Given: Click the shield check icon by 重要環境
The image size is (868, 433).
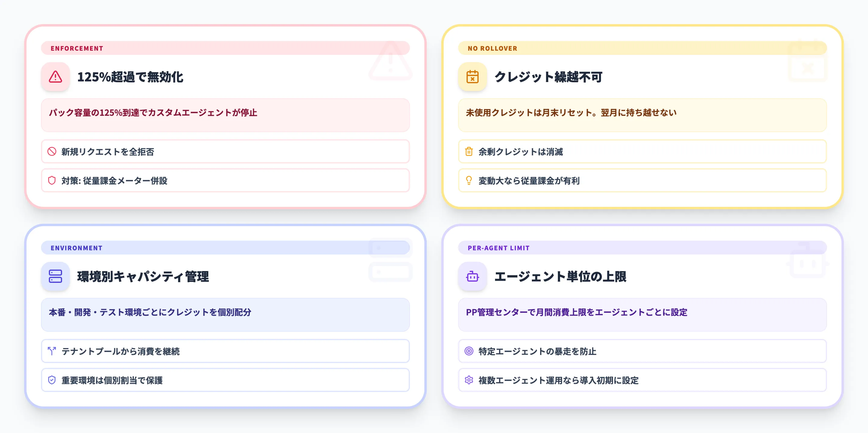Looking at the screenshot, I should (x=52, y=380).
